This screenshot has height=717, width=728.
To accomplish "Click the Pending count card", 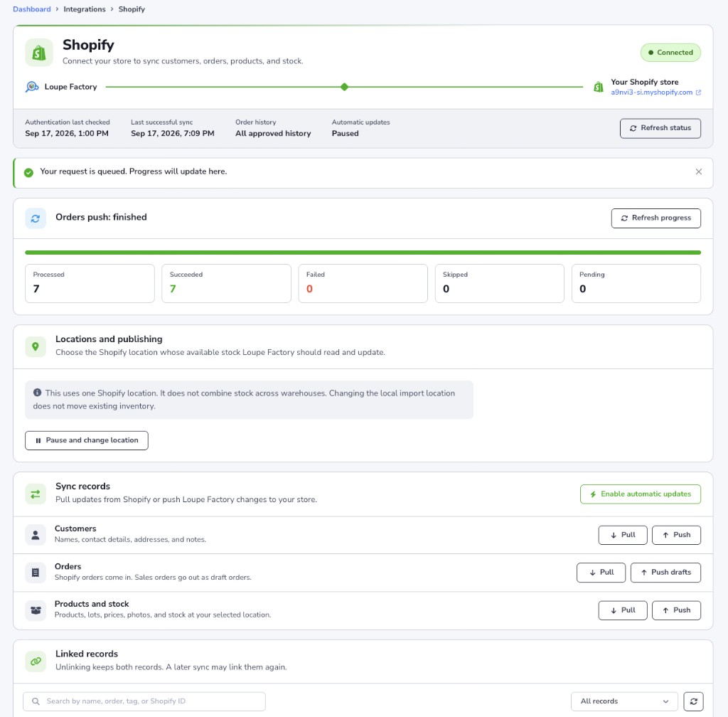I will (636, 283).
